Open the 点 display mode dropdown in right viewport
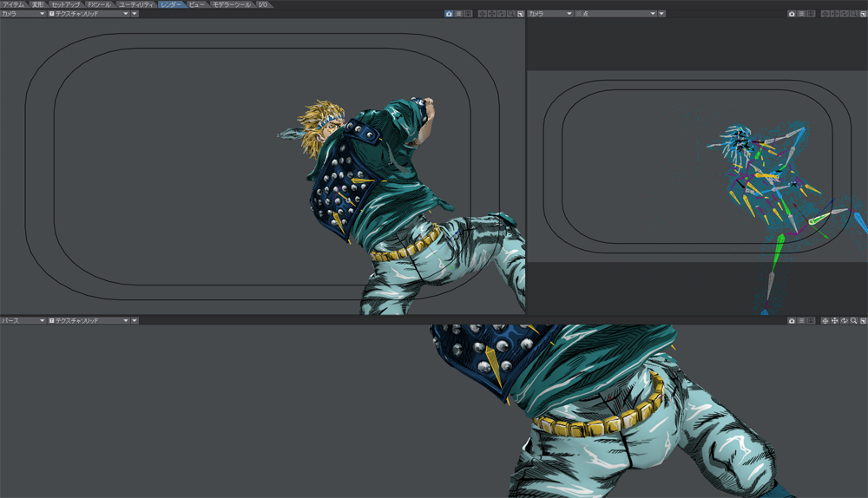The width and height of the screenshot is (868, 498). coord(615,14)
